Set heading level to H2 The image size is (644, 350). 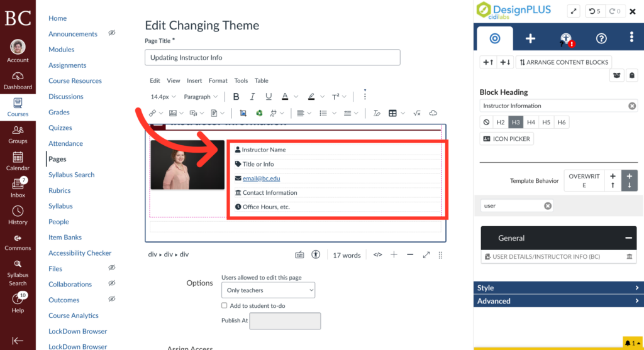click(x=500, y=123)
